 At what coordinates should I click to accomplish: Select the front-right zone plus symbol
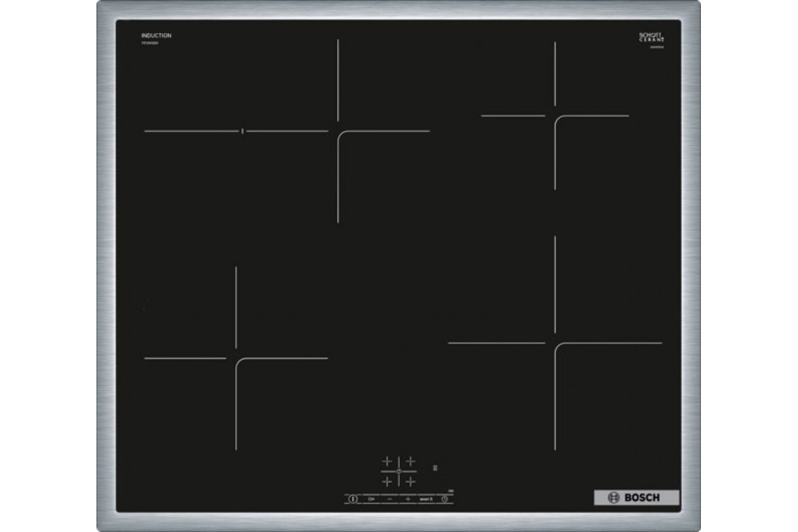(x=410, y=481)
